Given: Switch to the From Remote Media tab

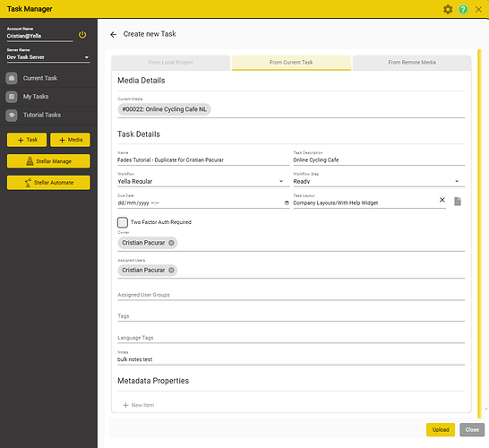Looking at the screenshot, I should pyautogui.click(x=412, y=63).
